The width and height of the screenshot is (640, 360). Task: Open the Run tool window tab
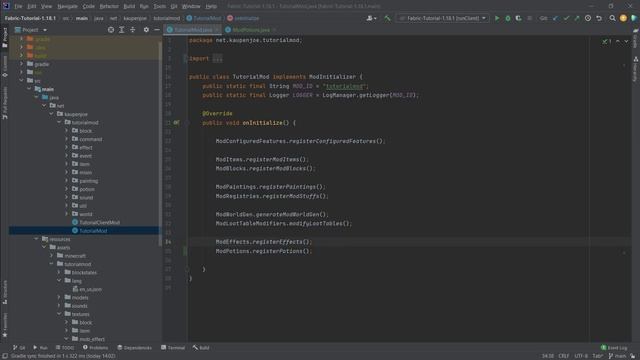click(x=40, y=348)
